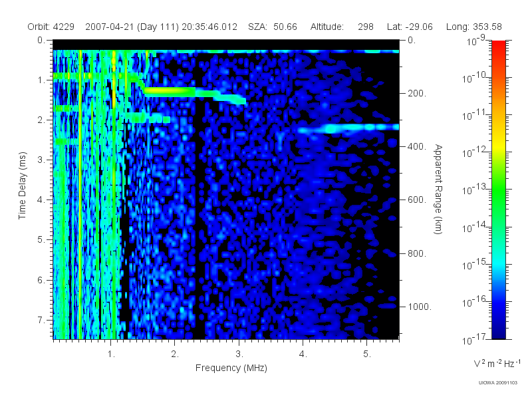
Task: Click the date '2007-04-21 (Day 111) 20:35:46.012'
Action: pyautogui.click(x=161, y=27)
